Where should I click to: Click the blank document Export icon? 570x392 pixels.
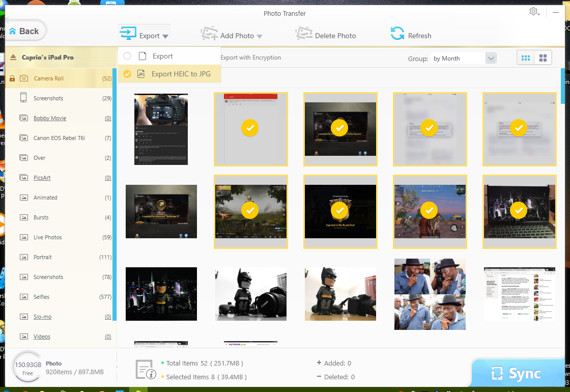142,56
